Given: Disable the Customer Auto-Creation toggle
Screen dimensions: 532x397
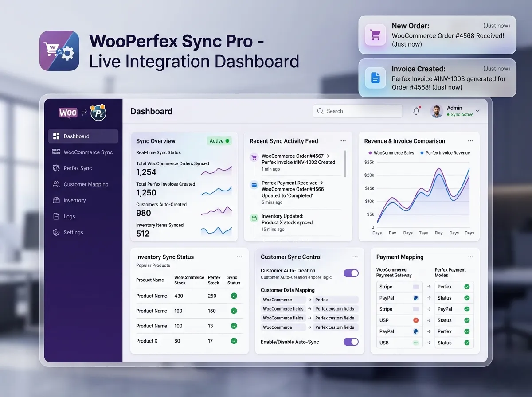Looking at the screenshot, I should click(x=351, y=273).
